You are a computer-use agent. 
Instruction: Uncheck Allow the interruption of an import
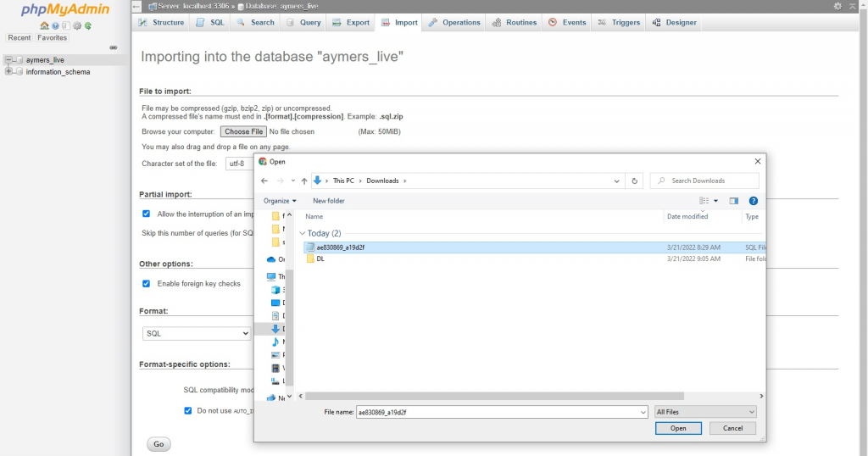click(147, 214)
